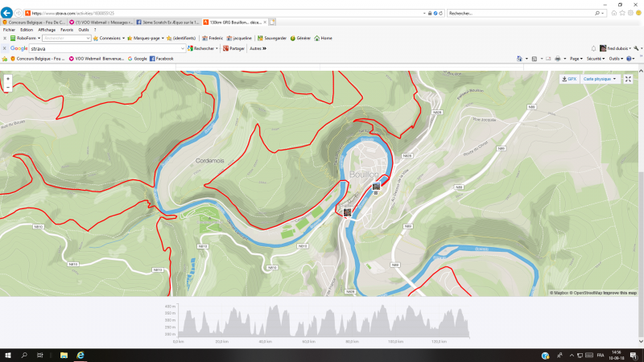Open the Facebook favorites bar link
Image resolution: width=644 pixels, height=362 pixels.
(x=162, y=59)
